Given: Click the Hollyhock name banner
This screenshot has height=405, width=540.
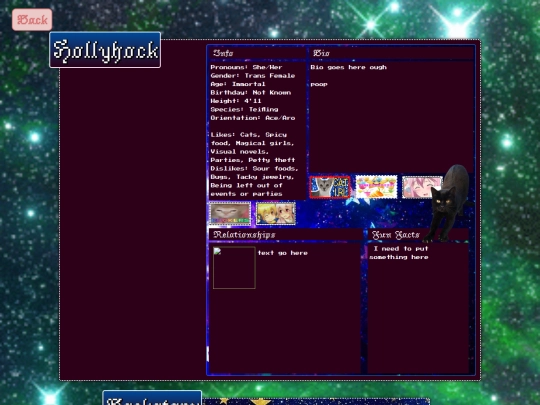Looking at the screenshot, I should tap(105, 50).
